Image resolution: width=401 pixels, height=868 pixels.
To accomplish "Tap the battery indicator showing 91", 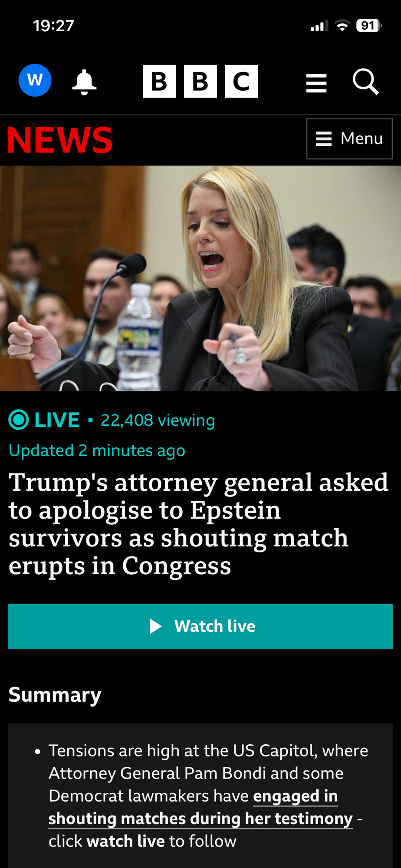I will coord(369,26).
